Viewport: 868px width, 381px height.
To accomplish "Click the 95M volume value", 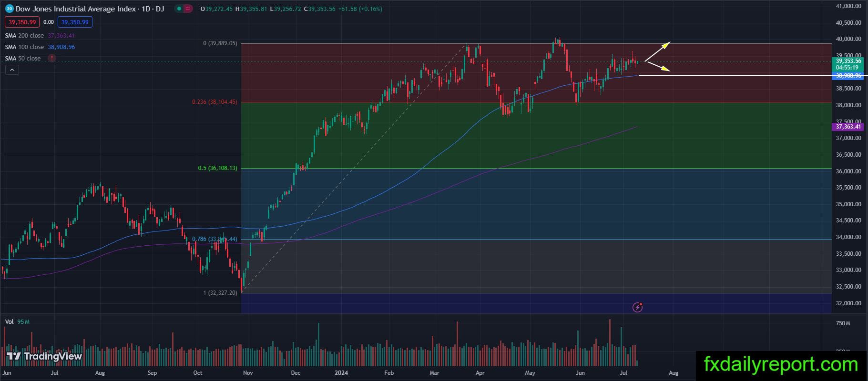I will [x=23, y=322].
